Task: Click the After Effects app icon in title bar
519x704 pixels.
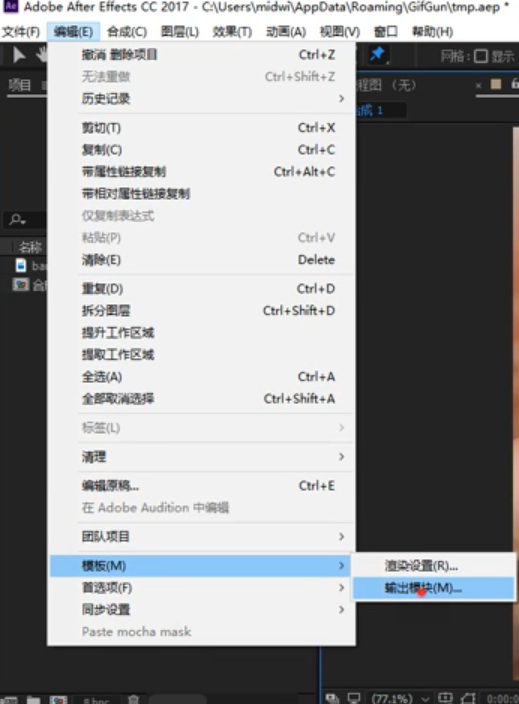Action: point(10,6)
